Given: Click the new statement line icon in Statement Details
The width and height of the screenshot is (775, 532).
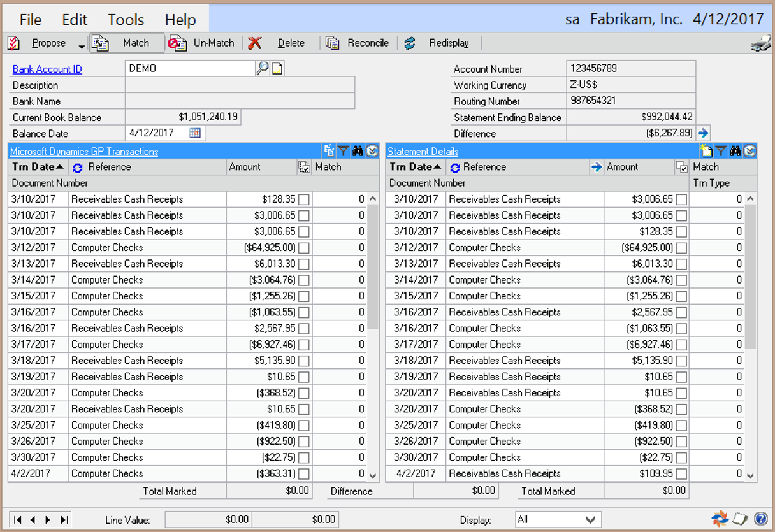Looking at the screenshot, I should point(706,151).
